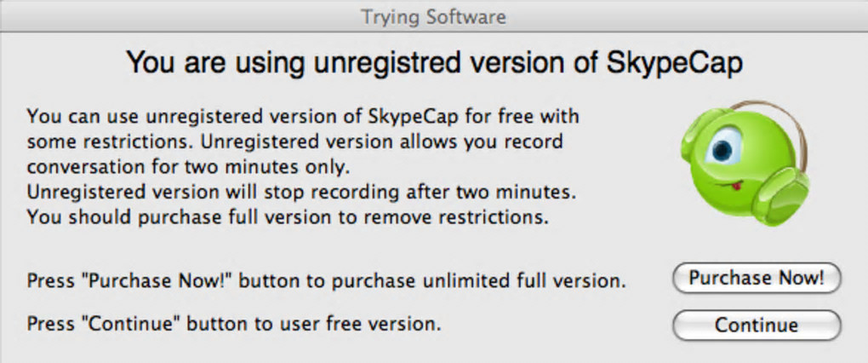Click the line starting "some restrictions"
Image resolution: width=868 pixels, height=363 pixels.
[x=294, y=141]
